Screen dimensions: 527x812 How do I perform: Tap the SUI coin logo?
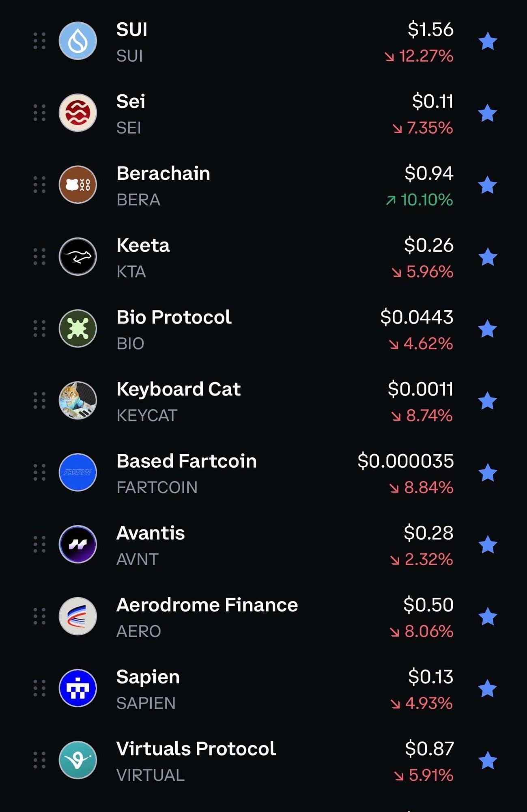[78, 41]
